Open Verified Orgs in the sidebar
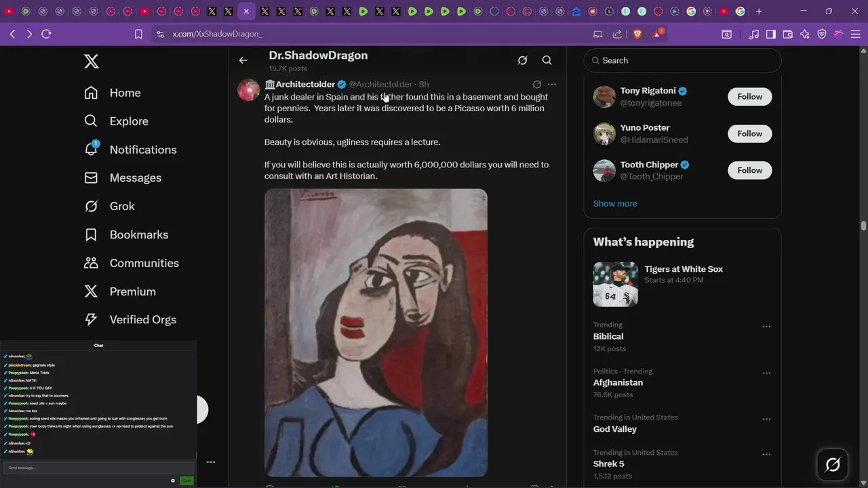Viewport: 868px width, 488px height. pos(130,319)
